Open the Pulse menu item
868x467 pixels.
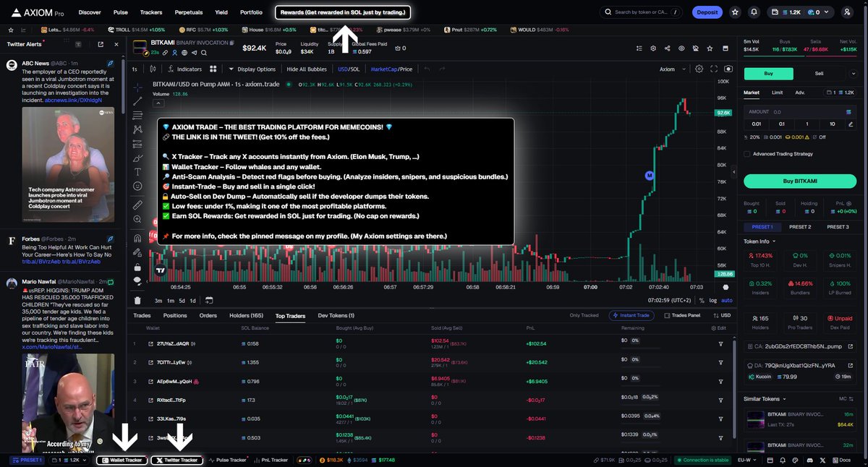(x=121, y=12)
